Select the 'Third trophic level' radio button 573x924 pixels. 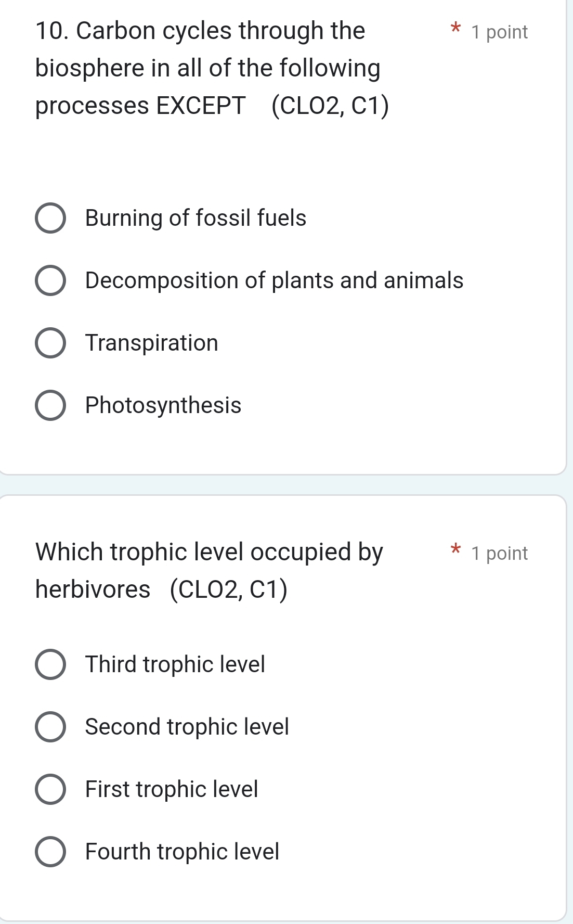50,664
